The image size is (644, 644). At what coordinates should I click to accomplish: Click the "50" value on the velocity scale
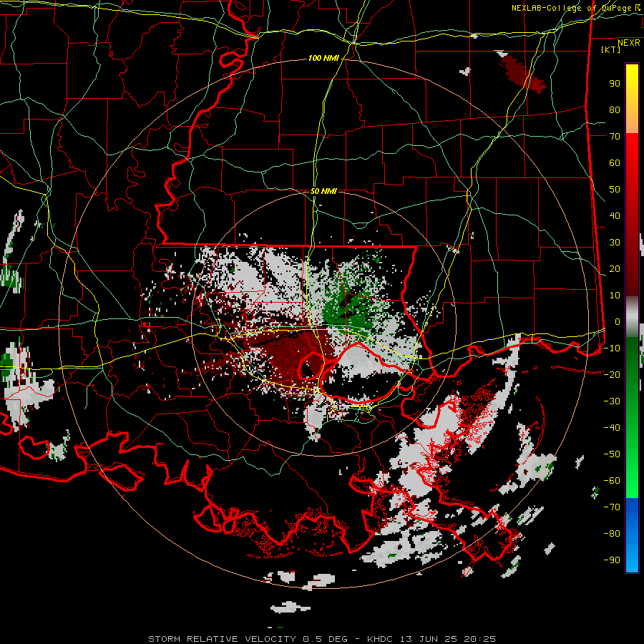[x=615, y=190]
